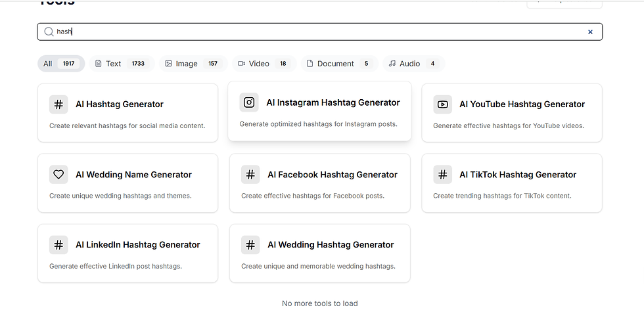Click the 1917 count badge on All
The image size is (644, 331).
coord(68,64)
